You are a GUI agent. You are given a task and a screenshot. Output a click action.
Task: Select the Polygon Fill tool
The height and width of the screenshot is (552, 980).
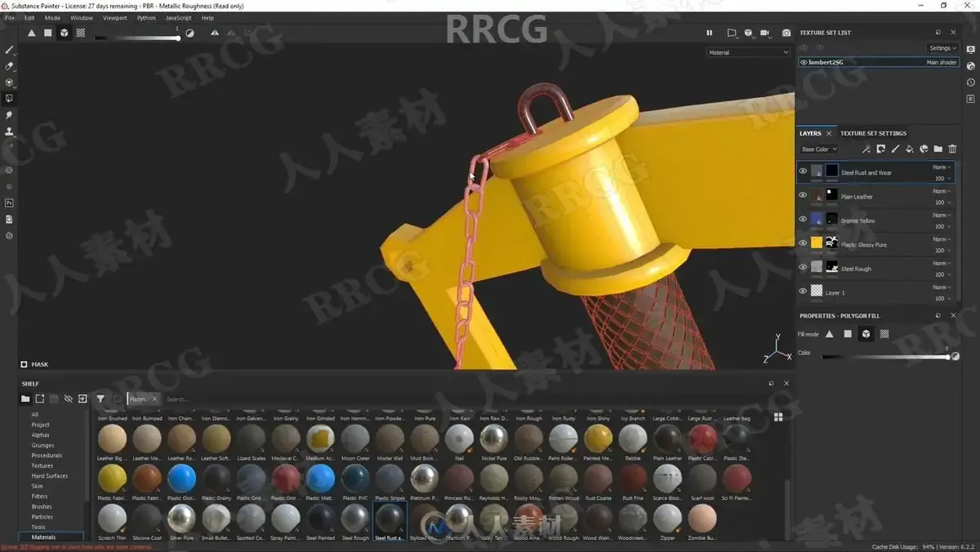coord(10,98)
